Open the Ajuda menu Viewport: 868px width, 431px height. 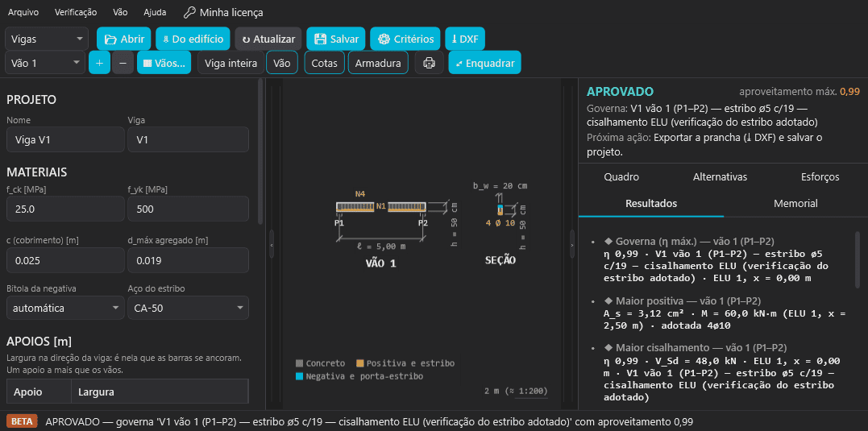tap(155, 12)
